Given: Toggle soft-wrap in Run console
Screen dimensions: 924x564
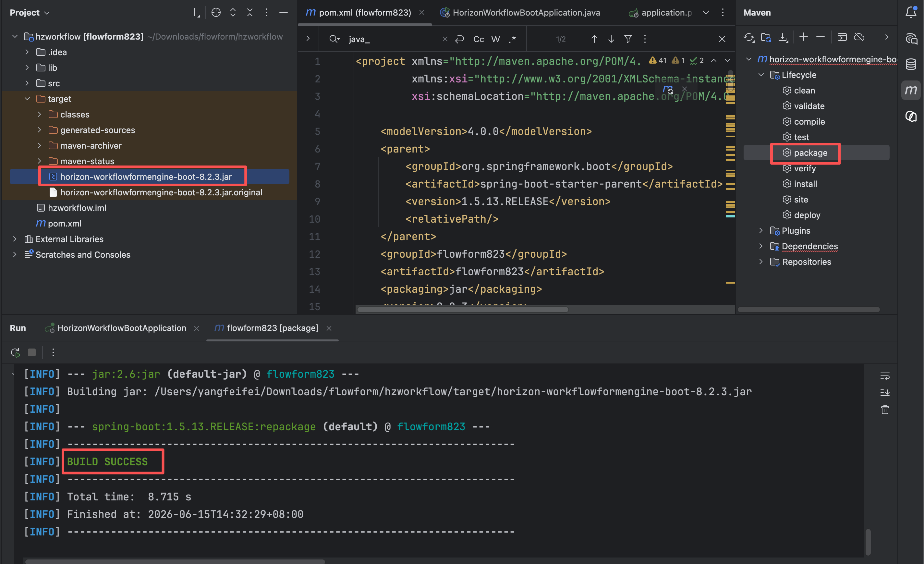Looking at the screenshot, I should pyautogui.click(x=885, y=376).
